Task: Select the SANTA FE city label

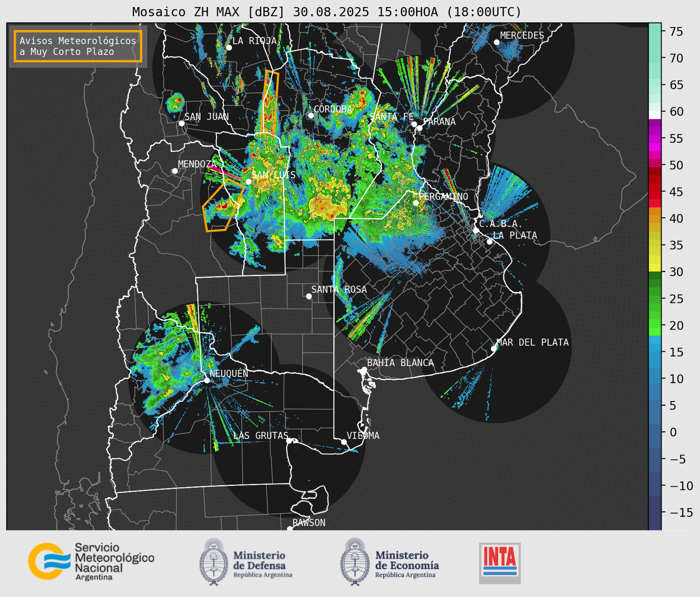Action: 392,117
